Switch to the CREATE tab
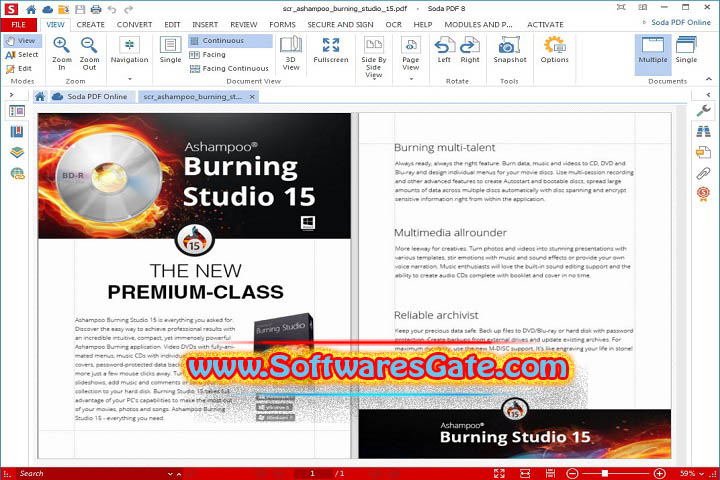The image size is (720, 480). coord(90,25)
